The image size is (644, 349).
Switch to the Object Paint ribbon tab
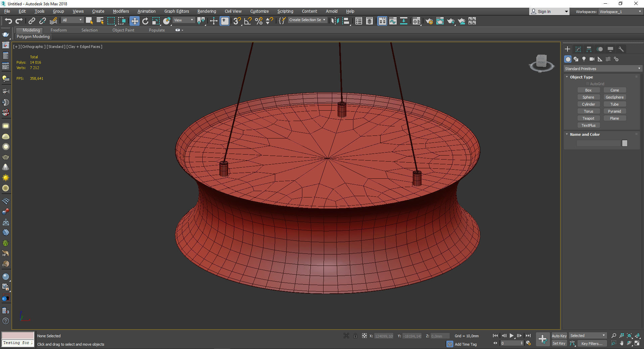pyautogui.click(x=123, y=30)
